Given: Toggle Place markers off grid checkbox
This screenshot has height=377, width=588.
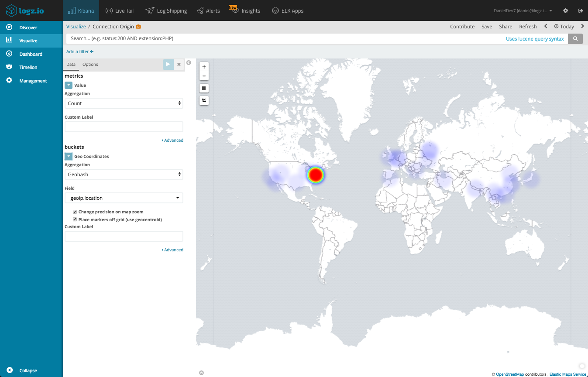Looking at the screenshot, I should 75,219.
